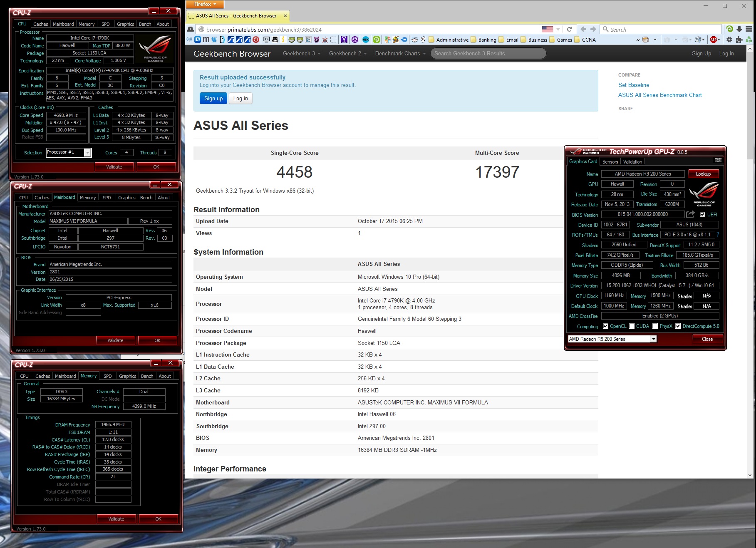Screen dimensions: 756x548
Task: Open the HSX bookmark icon
Action: pyautogui.click(x=366, y=40)
